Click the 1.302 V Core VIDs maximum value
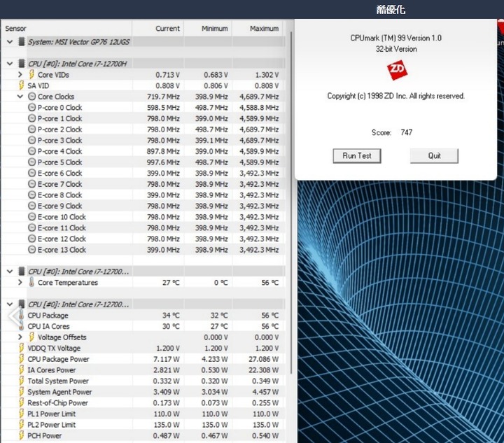The height and width of the screenshot is (443, 504). 267,74
